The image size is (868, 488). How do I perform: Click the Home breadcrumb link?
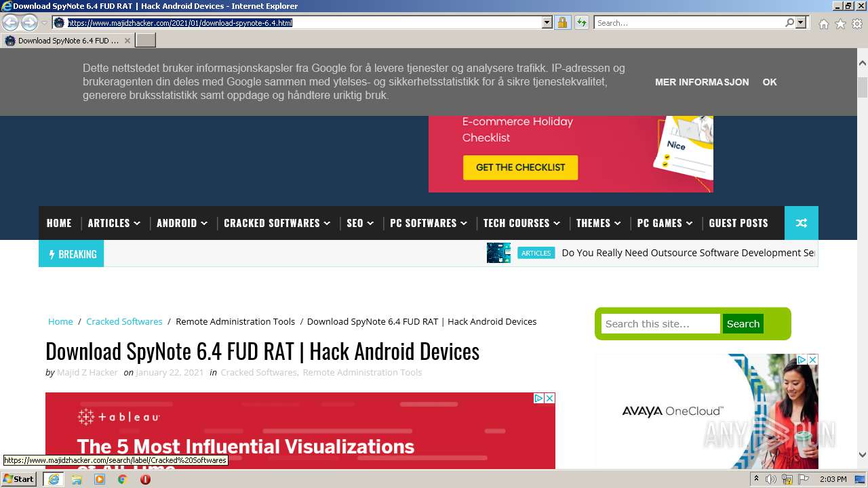point(60,321)
